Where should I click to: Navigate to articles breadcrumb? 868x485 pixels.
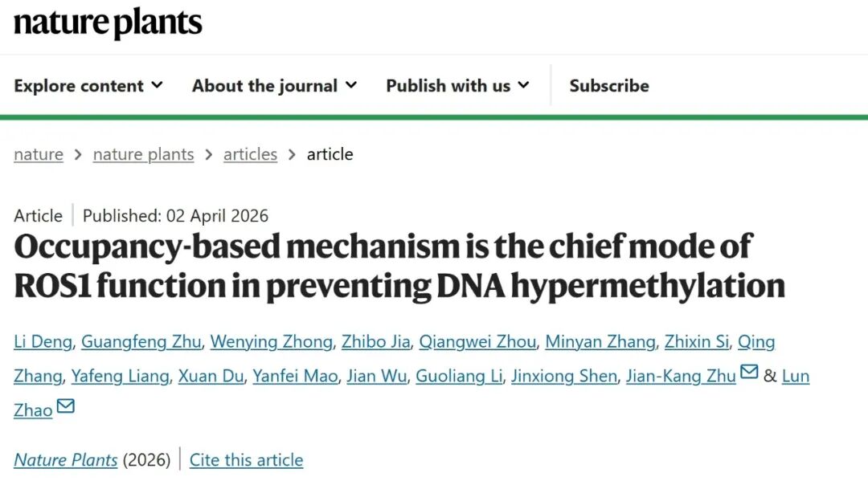(250, 154)
